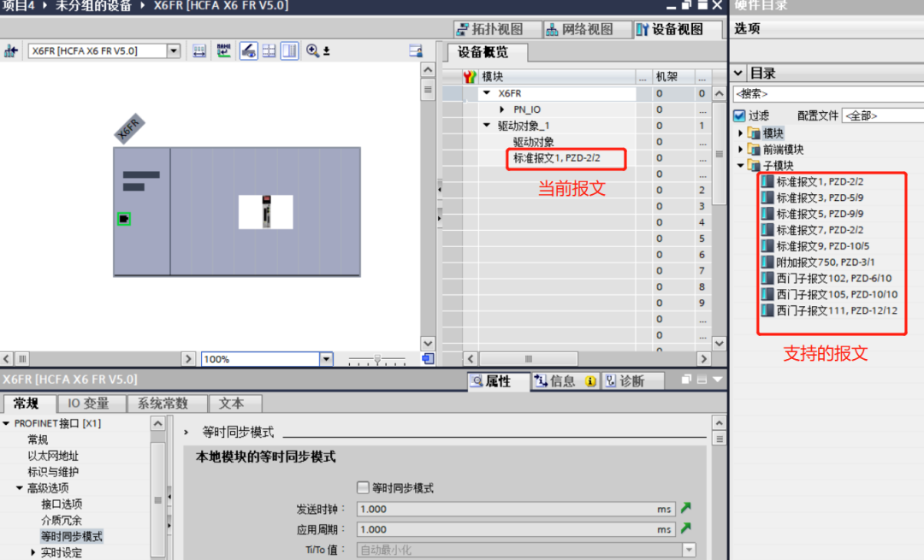
Task: Click the NAME assign device name icon
Action: 223,51
